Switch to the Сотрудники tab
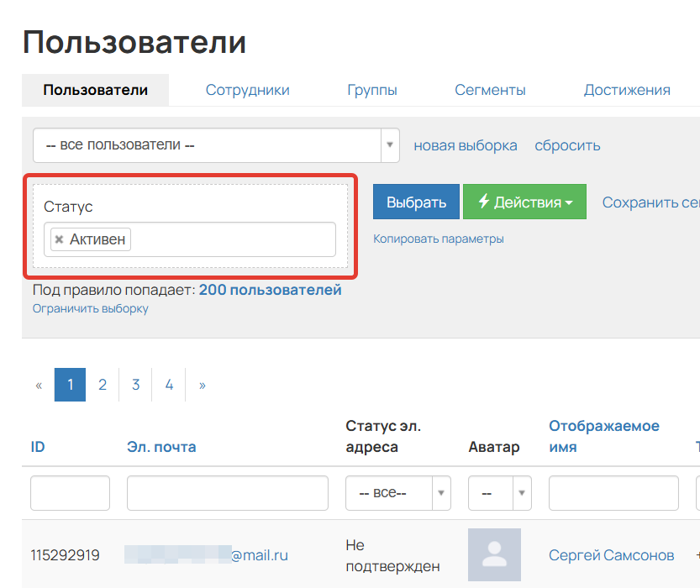This screenshot has height=588, width=700. click(x=247, y=89)
